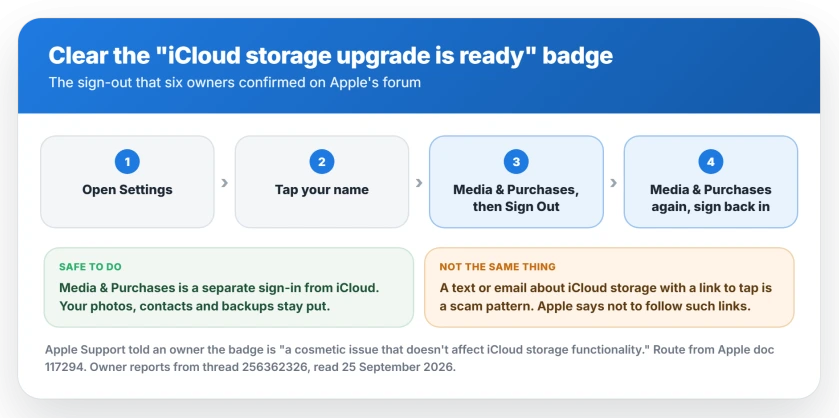
Task: Click the 'NOT THE SAME THING' label
Action: point(498,267)
